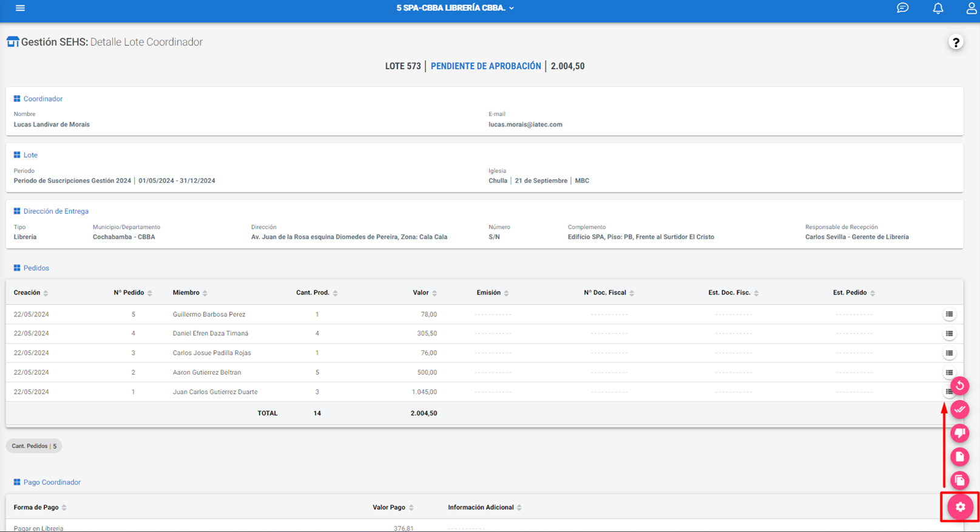Click the Miembro column header label
The height and width of the screenshot is (532, 980).
tap(186, 293)
